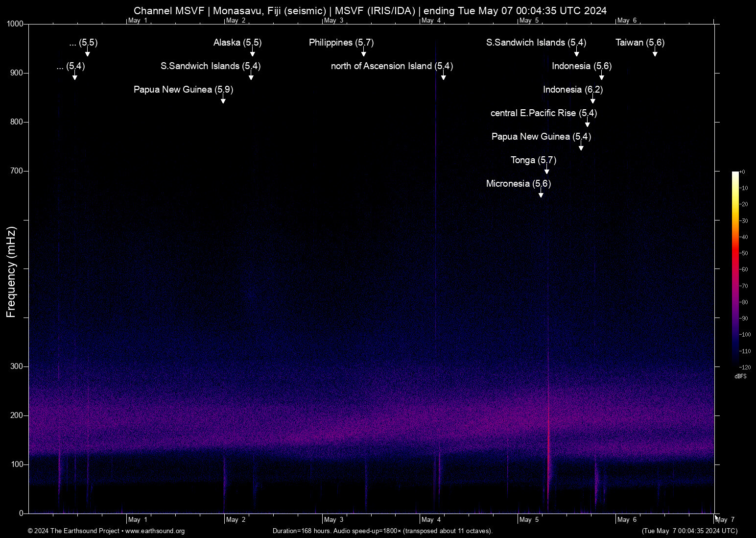Click the chart title mentioning Monasavu, Fiji
Viewport: 756px width, 538px height.
coord(370,11)
